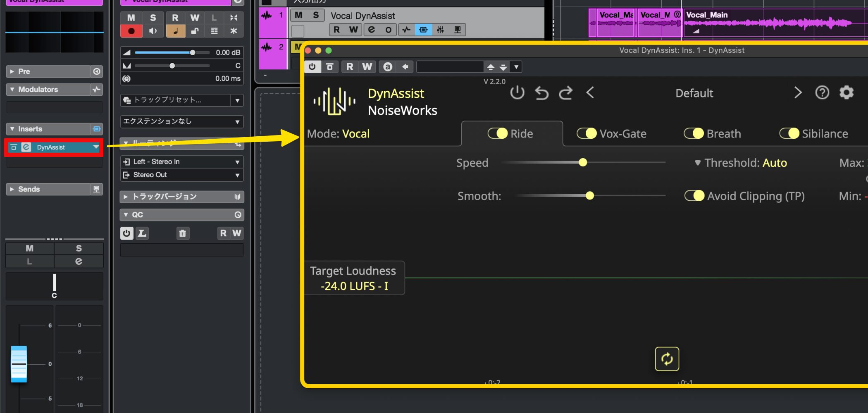Undo in DynAssist plugin

coord(541,93)
